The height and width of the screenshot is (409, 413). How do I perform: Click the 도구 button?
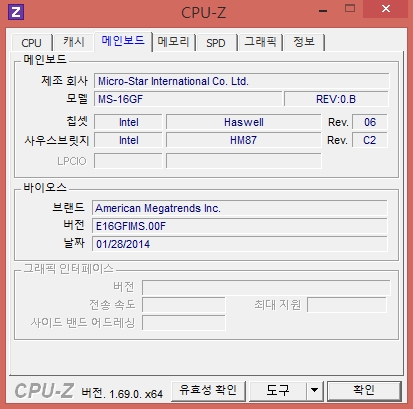tap(278, 390)
